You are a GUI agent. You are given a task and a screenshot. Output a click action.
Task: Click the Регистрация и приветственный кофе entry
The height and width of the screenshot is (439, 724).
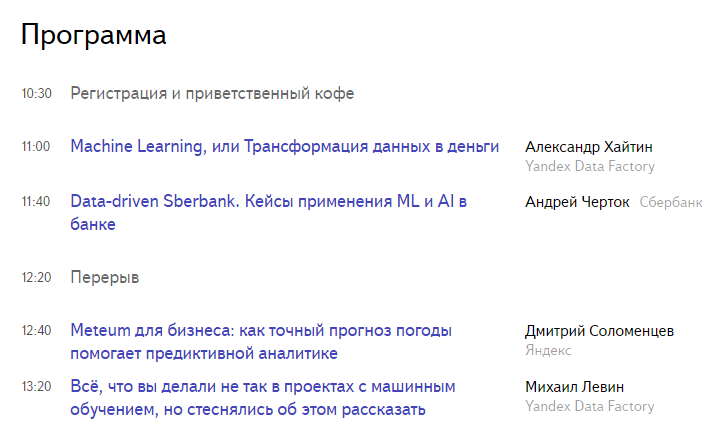pos(212,94)
